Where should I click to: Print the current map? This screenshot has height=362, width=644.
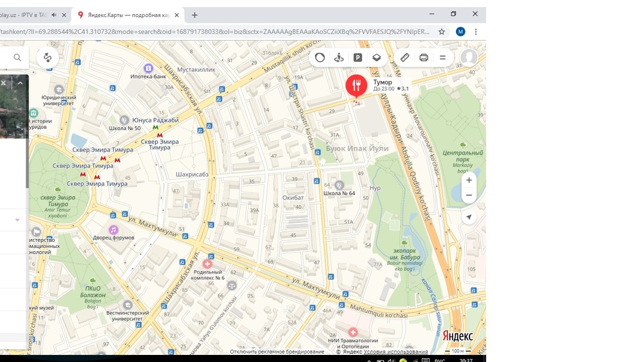click(x=424, y=57)
